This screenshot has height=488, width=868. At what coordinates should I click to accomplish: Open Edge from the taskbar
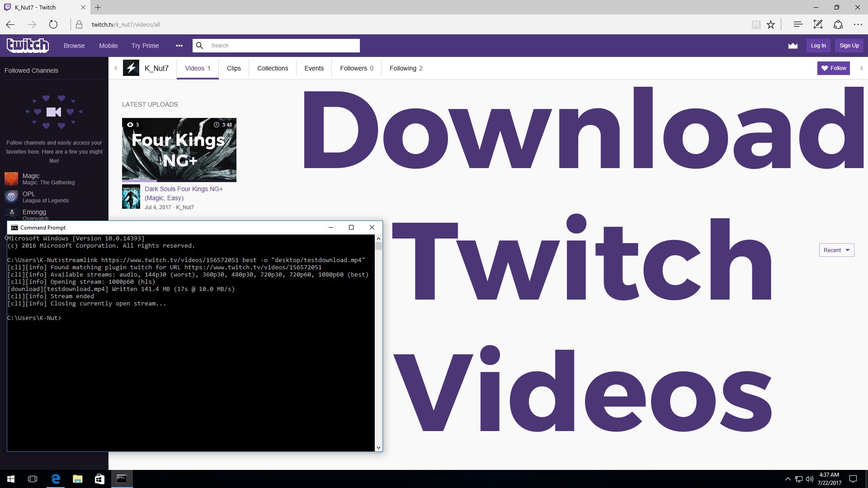pyautogui.click(x=56, y=479)
